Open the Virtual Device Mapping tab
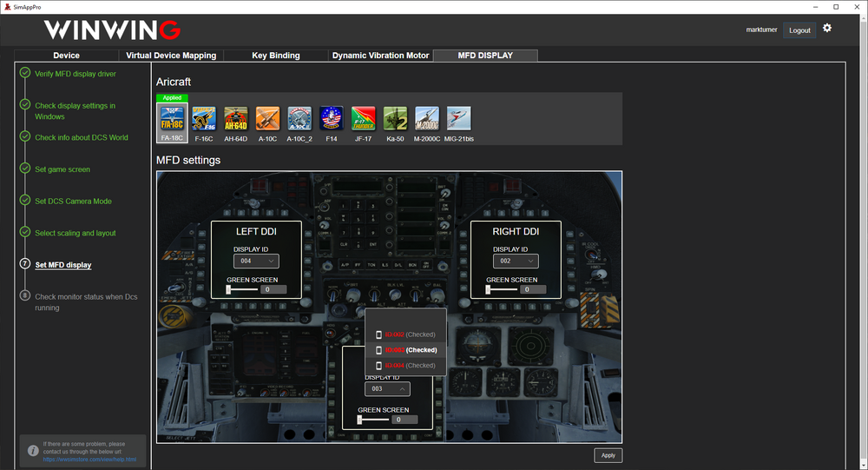 [x=171, y=56]
